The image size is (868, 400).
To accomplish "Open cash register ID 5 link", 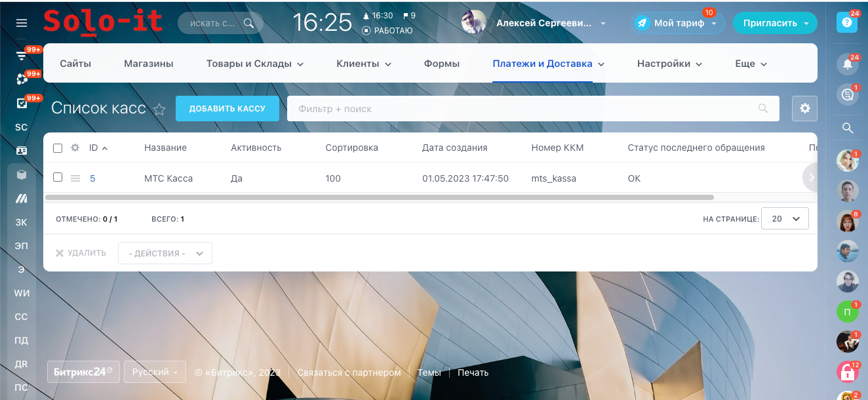I will point(92,178).
